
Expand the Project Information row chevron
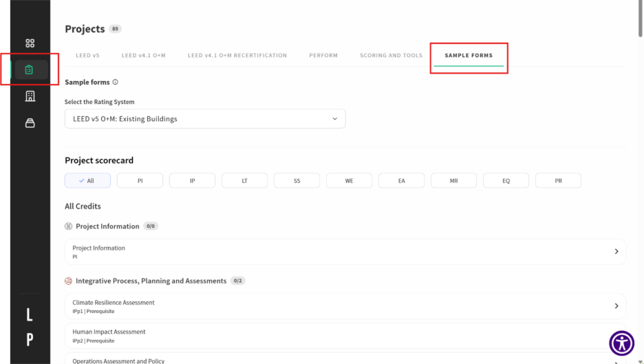[616, 252]
